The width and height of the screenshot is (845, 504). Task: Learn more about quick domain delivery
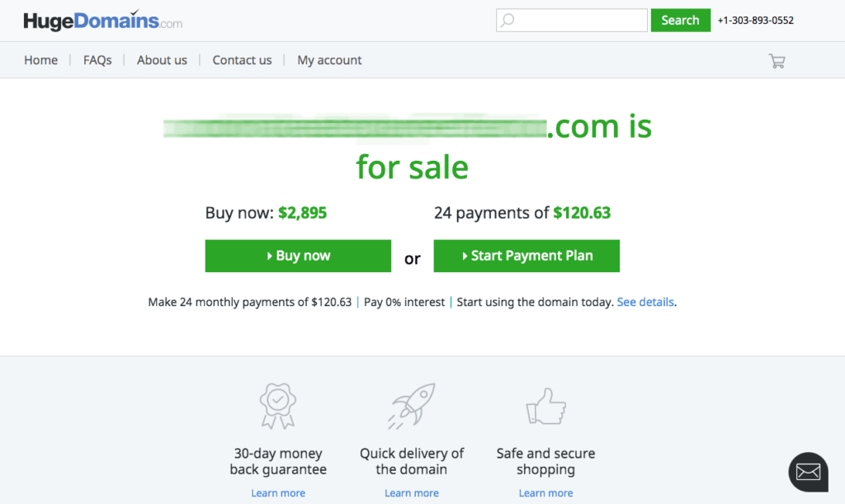(x=412, y=492)
